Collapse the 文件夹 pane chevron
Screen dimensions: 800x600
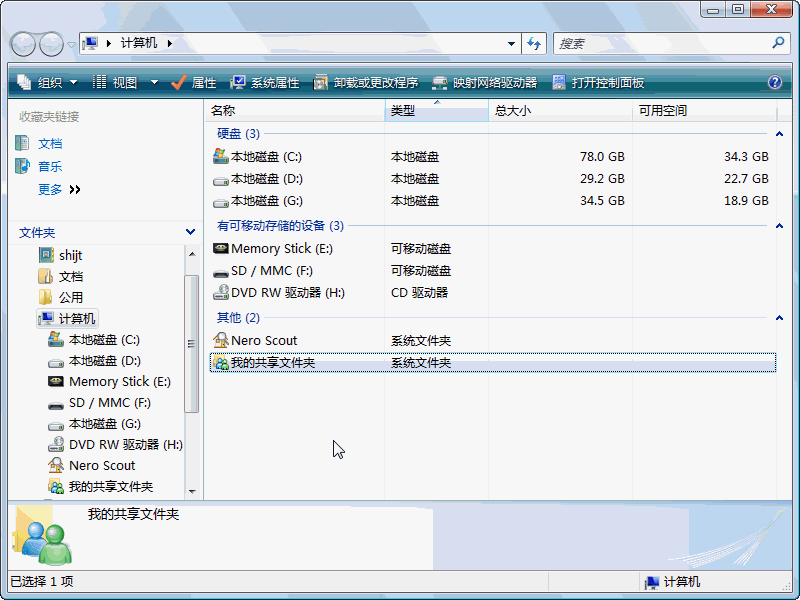pos(190,232)
